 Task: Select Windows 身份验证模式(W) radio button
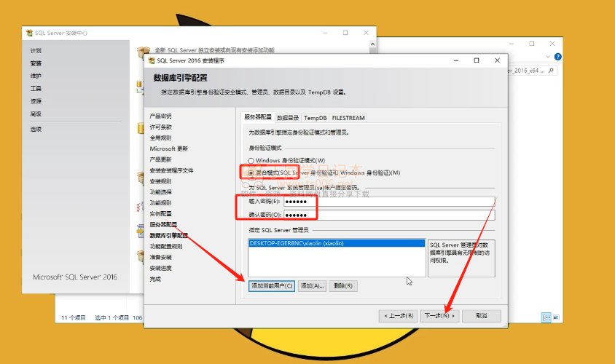(x=251, y=161)
